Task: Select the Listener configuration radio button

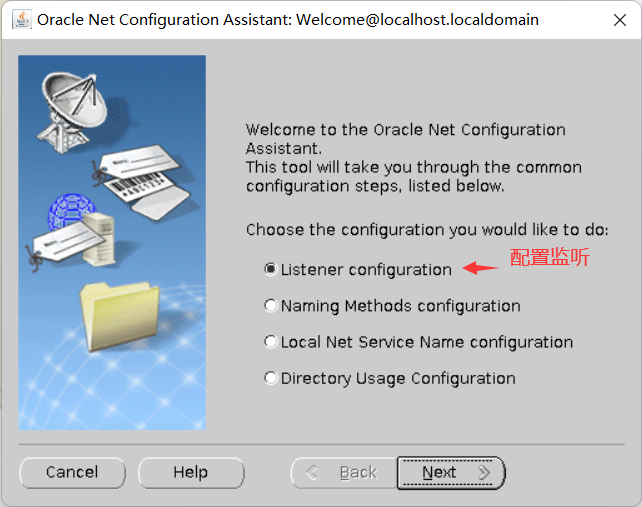Action: (x=271, y=269)
